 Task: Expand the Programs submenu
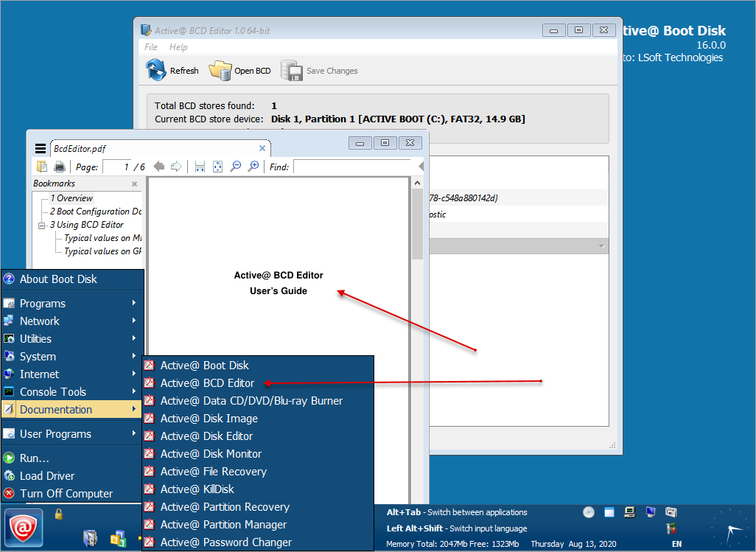pos(73,303)
